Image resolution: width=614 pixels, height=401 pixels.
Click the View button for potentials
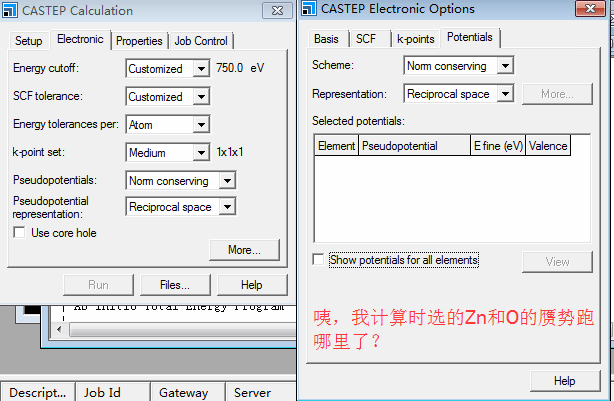(x=557, y=262)
